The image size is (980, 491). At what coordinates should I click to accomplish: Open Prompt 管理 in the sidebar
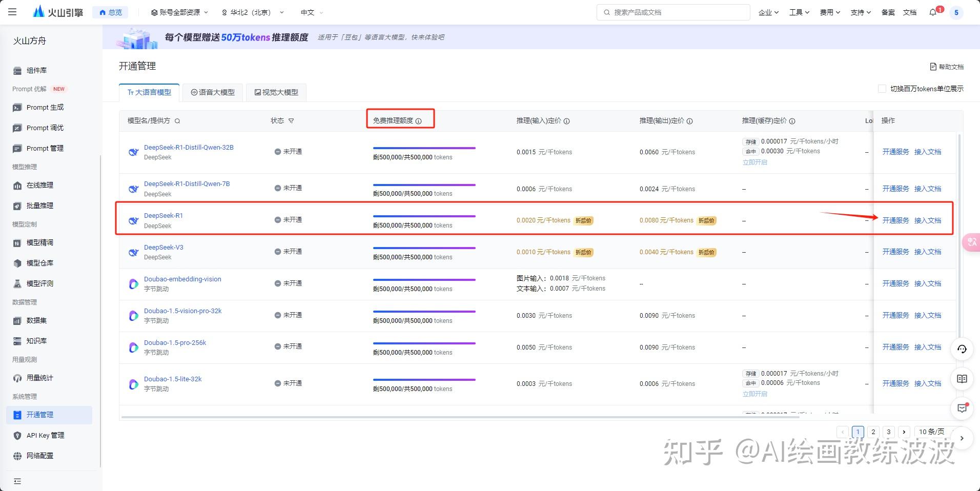(45, 148)
